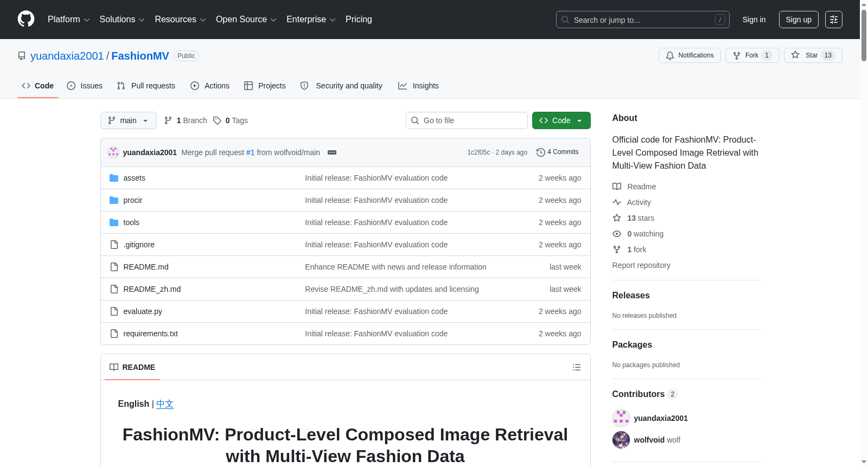Open 'Revise README_zh.md with updates' commit message
Screen dimensions: 868x467
[x=392, y=289]
